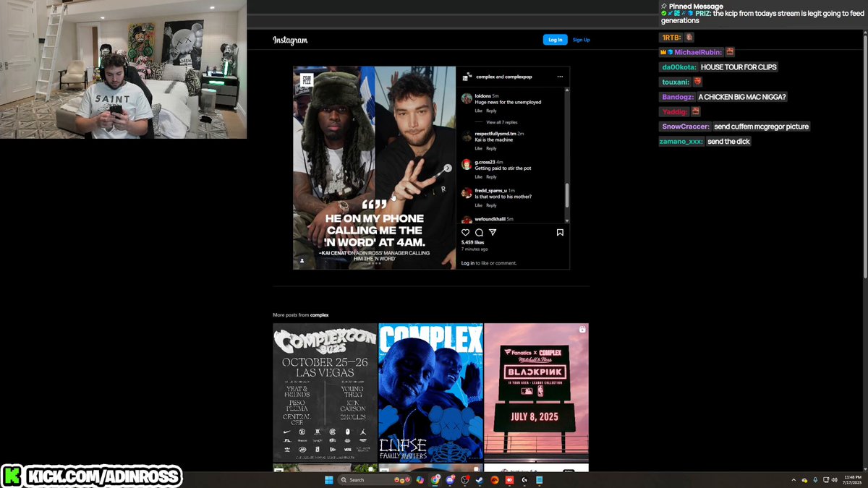Like the fredd_spams_u comment
This screenshot has width=868, height=488.
coord(479,205)
